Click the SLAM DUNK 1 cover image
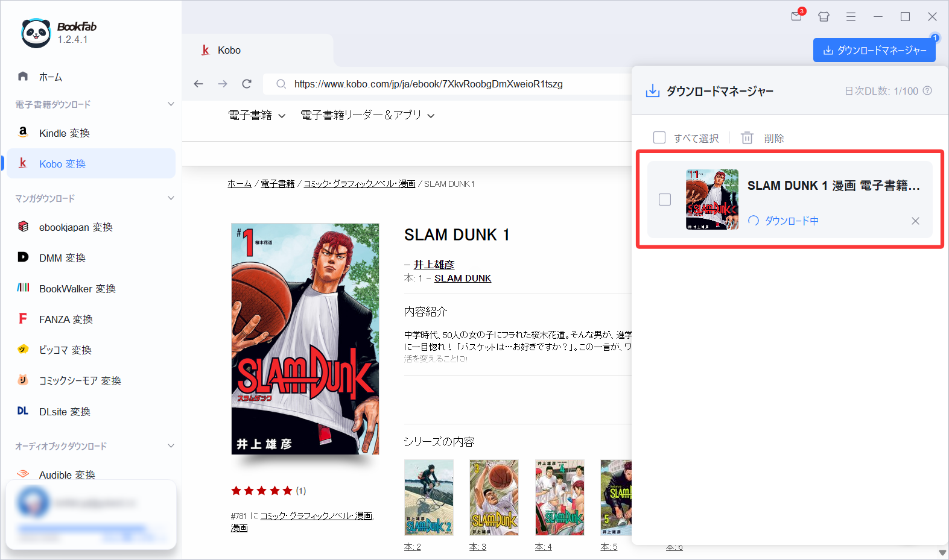 305,339
